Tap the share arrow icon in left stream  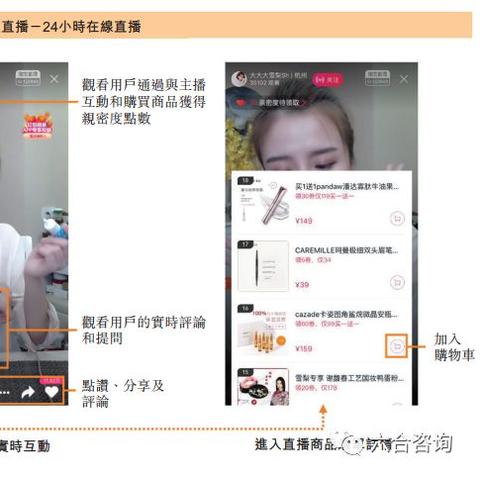pyautogui.click(x=28, y=392)
